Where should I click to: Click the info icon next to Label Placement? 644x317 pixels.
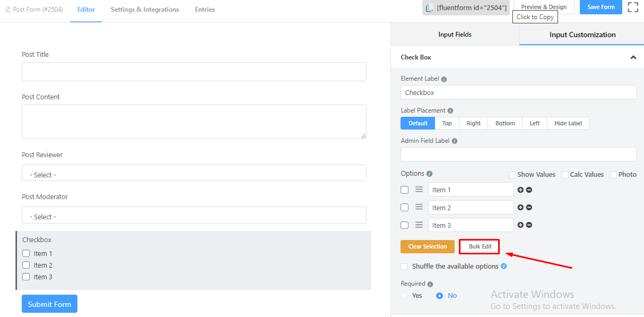coord(450,111)
